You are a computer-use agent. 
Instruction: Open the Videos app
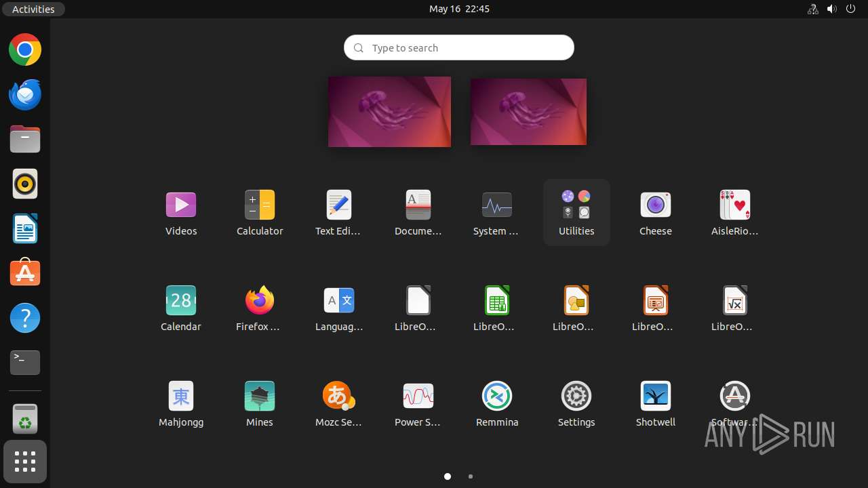point(181,212)
